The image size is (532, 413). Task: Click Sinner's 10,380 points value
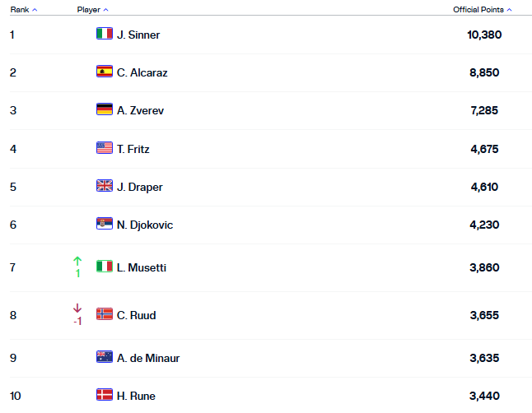click(x=483, y=35)
